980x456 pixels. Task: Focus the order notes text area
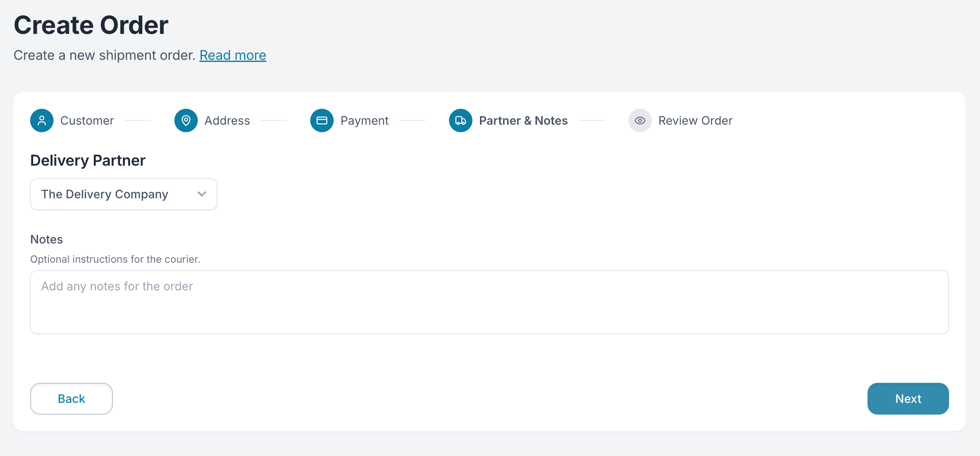(x=489, y=302)
